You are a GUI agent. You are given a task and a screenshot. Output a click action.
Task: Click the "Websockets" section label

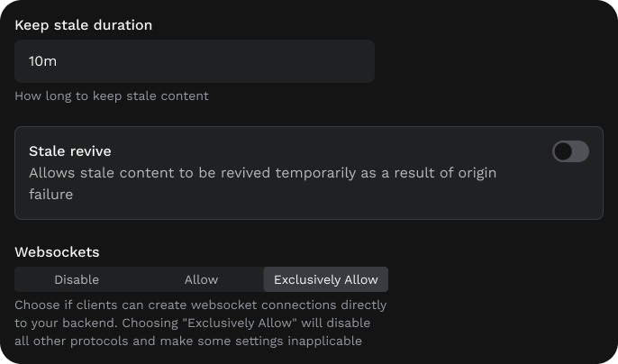click(57, 252)
